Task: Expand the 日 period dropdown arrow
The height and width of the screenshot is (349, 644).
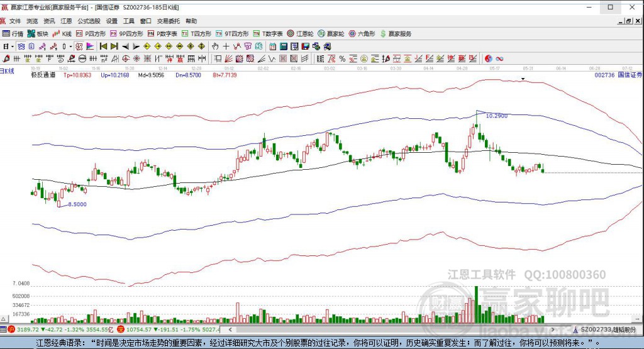Action: 13,47
